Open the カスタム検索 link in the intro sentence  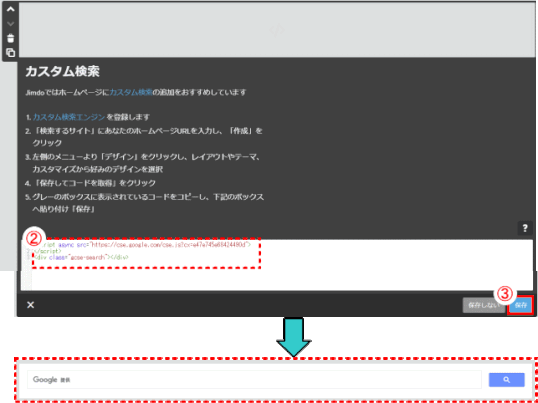pos(131,92)
